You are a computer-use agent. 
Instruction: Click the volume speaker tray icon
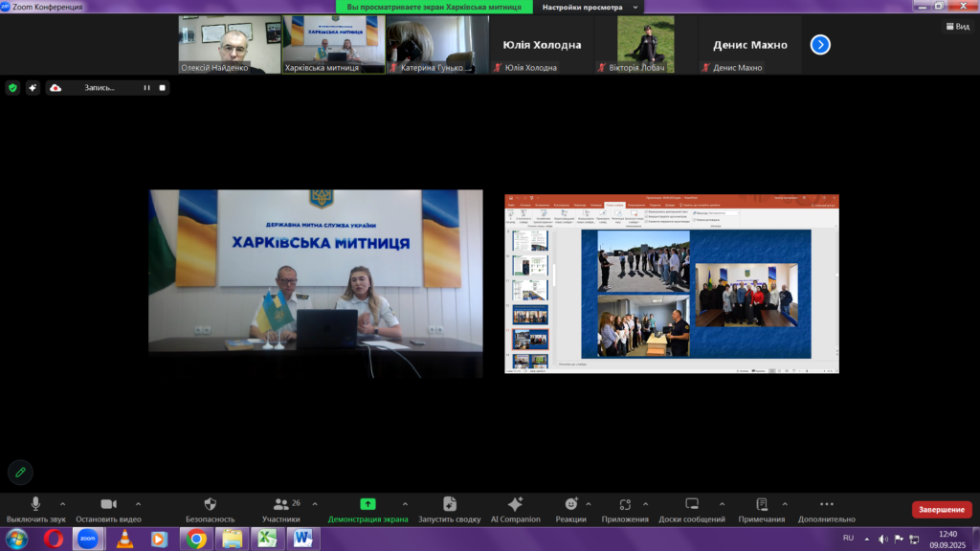pyautogui.click(x=882, y=539)
